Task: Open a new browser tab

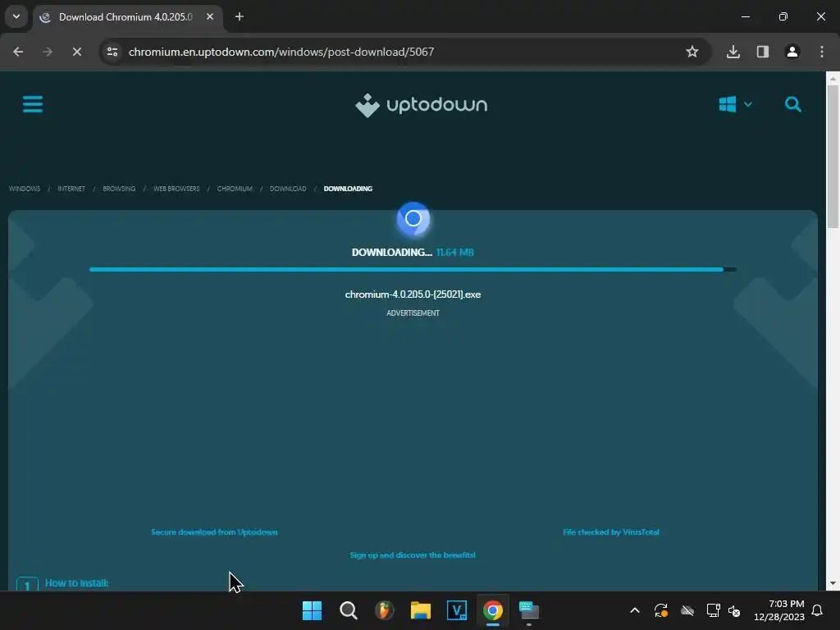Action: [240, 16]
